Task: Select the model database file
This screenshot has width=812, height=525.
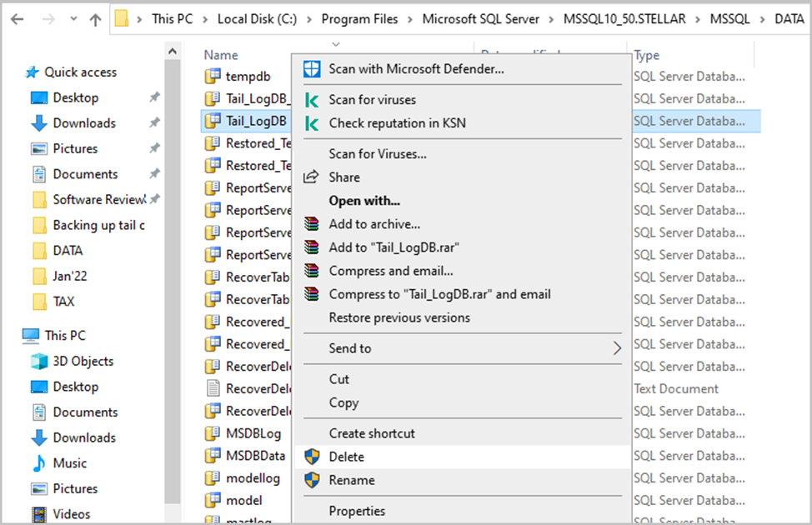Action: [x=244, y=501]
